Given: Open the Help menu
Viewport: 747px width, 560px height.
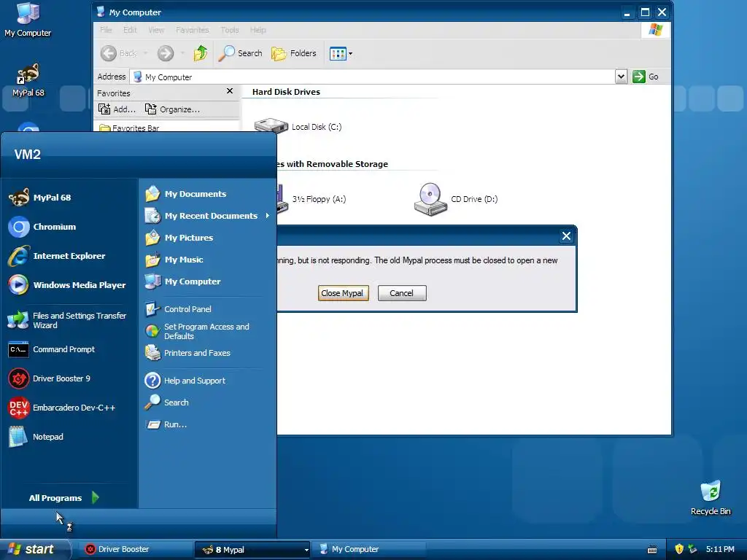Looking at the screenshot, I should coord(258,30).
